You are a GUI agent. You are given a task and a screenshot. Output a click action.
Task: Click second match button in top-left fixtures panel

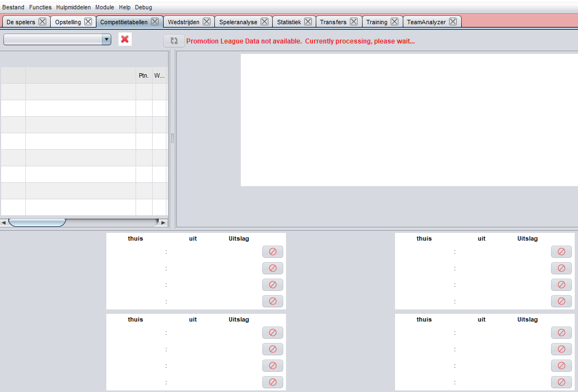pyautogui.click(x=273, y=268)
